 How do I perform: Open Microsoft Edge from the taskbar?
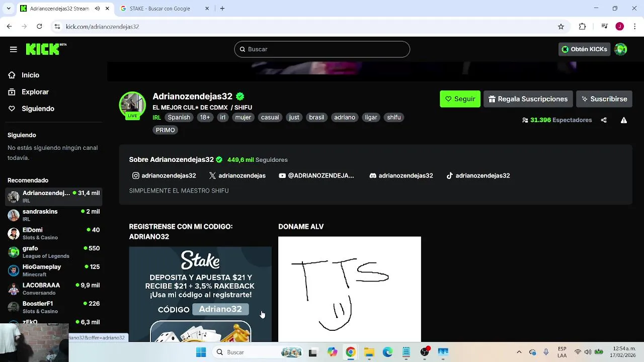point(387,352)
